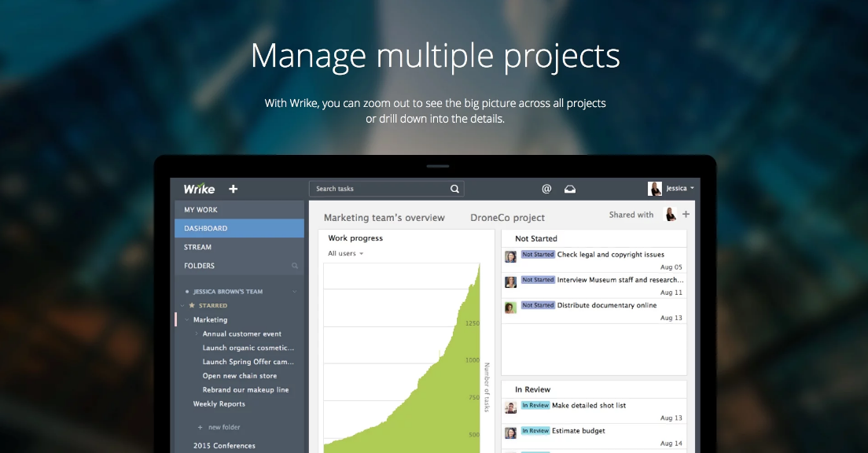Viewport: 868px width, 453px height.
Task: Click into the Search tasks field
Action: point(377,189)
